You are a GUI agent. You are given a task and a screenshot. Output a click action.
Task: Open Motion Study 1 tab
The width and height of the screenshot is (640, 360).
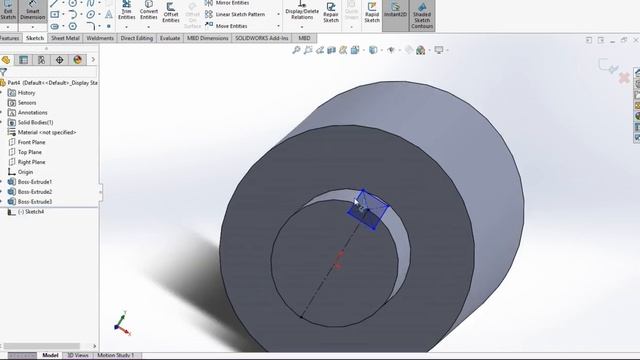click(116, 355)
